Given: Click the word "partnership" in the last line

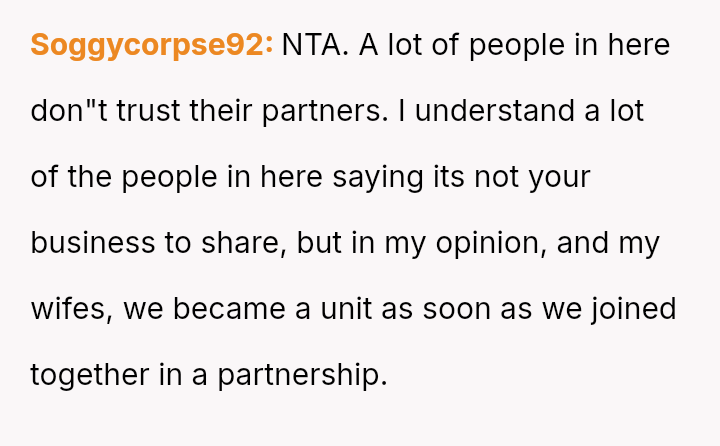Looking at the screenshot, I should [x=300, y=375].
